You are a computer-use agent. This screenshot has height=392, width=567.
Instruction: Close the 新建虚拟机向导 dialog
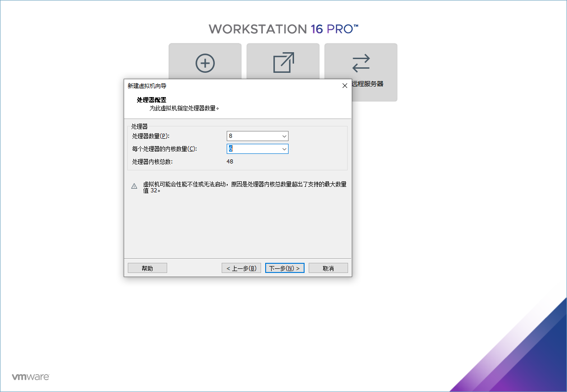click(x=345, y=86)
